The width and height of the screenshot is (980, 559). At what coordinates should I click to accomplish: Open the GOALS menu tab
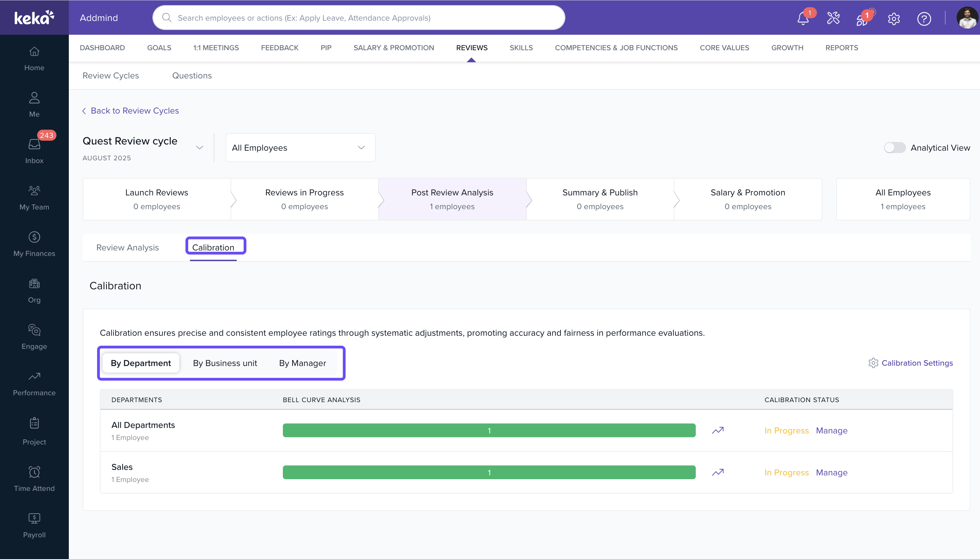[x=159, y=47]
